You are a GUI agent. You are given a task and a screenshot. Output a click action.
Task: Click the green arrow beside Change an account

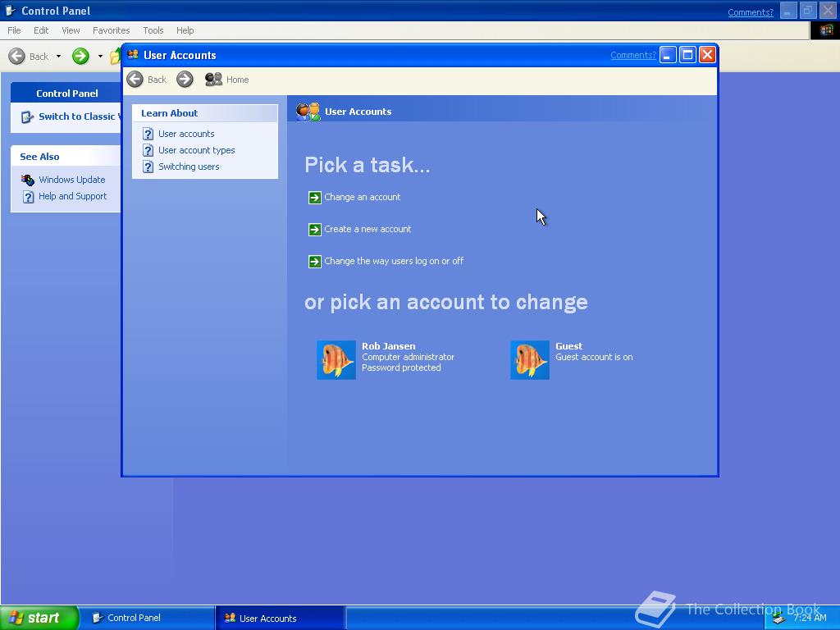315,198
